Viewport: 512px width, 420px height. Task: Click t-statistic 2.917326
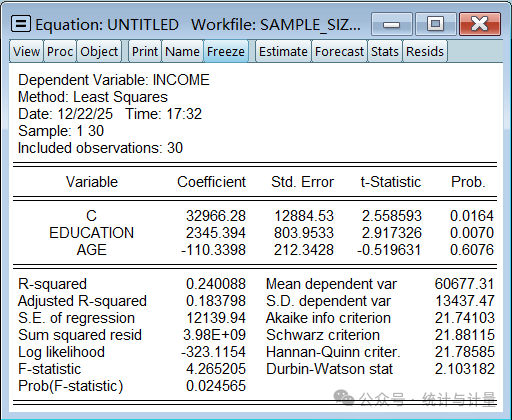392,233
